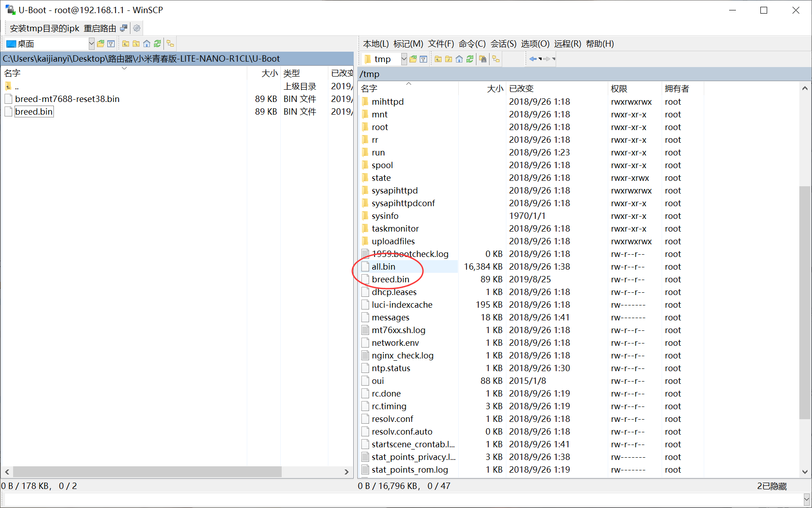Go to home directory in local panel

click(x=146, y=44)
